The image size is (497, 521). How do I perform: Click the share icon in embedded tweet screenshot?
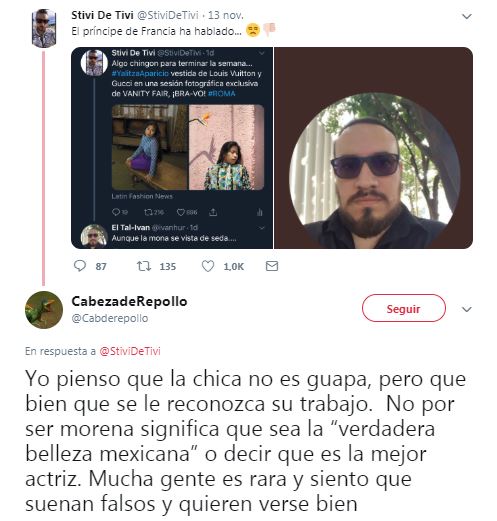coord(213,212)
